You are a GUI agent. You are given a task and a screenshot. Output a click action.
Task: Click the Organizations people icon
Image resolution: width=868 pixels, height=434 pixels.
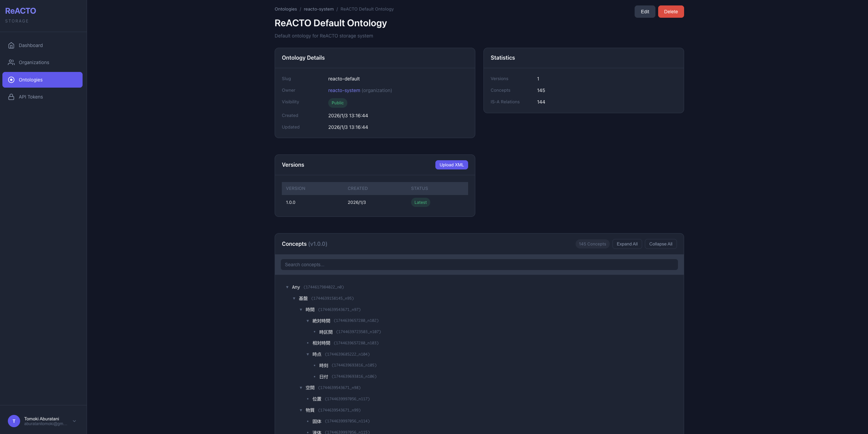(x=11, y=62)
